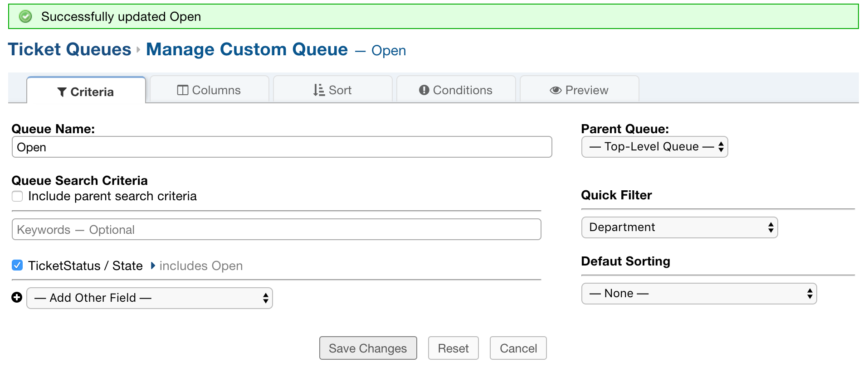The height and width of the screenshot is (367, 868).
Task: Expand the includes Open criteria triangle
Action: (x=153, y=266)
